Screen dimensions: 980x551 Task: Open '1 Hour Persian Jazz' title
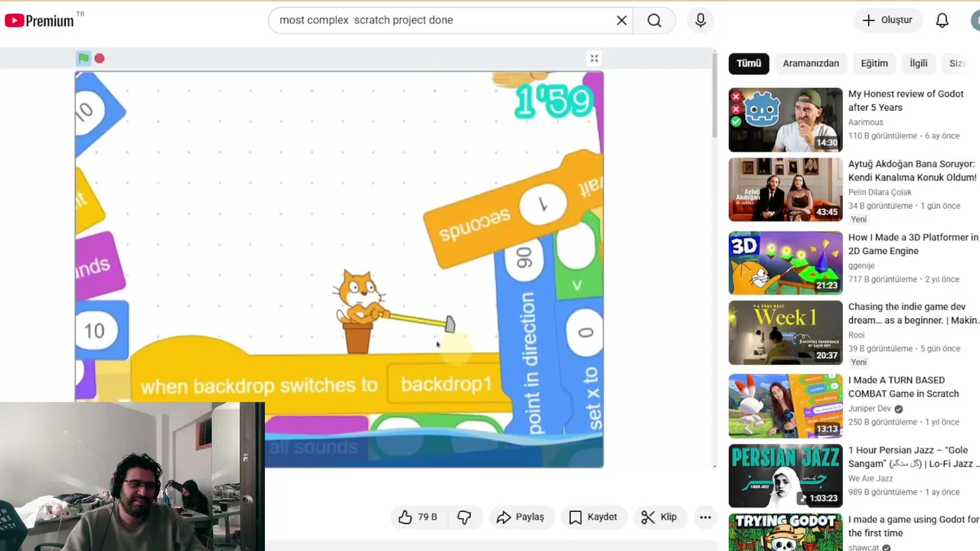click(x=913, y=457)
